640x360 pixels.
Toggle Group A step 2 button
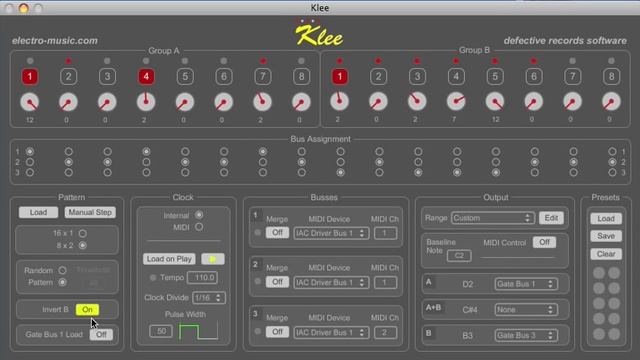click(x=68, y=76)
